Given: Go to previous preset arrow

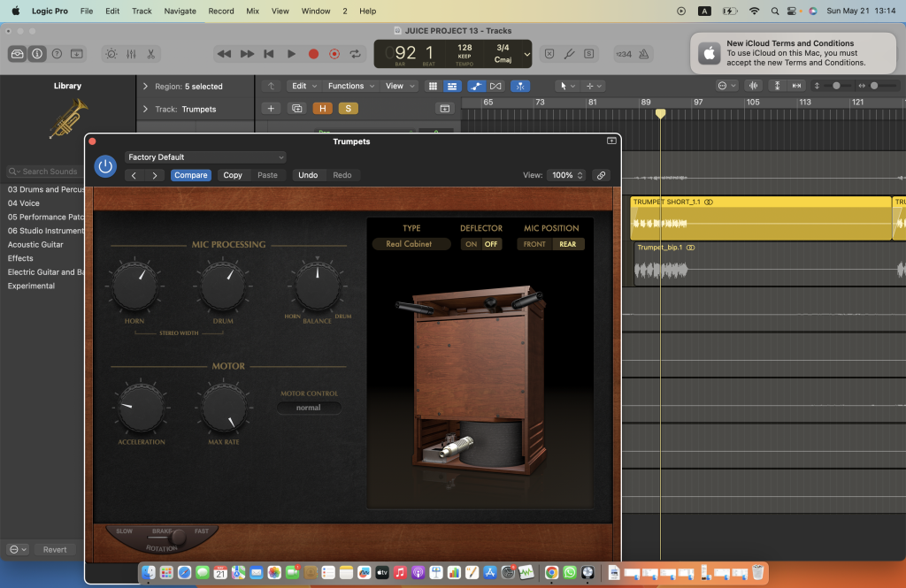Looking at the screenshot, I should coord(134,175).
